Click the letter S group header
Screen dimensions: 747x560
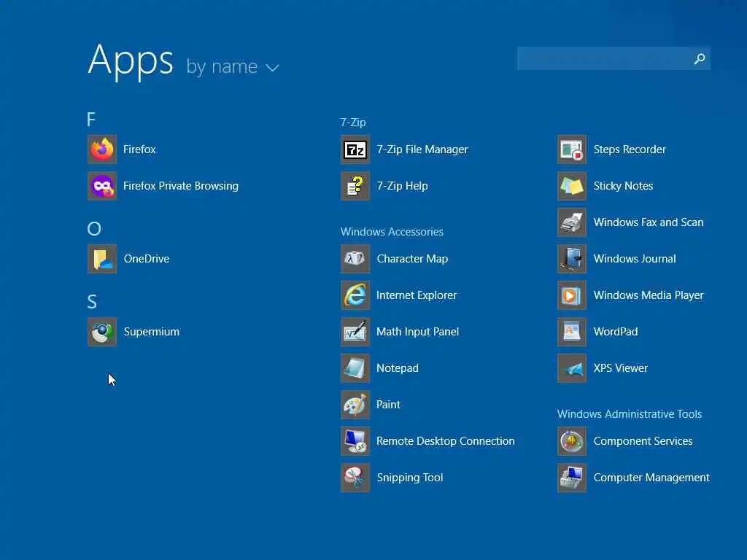(x=92, y=302)
